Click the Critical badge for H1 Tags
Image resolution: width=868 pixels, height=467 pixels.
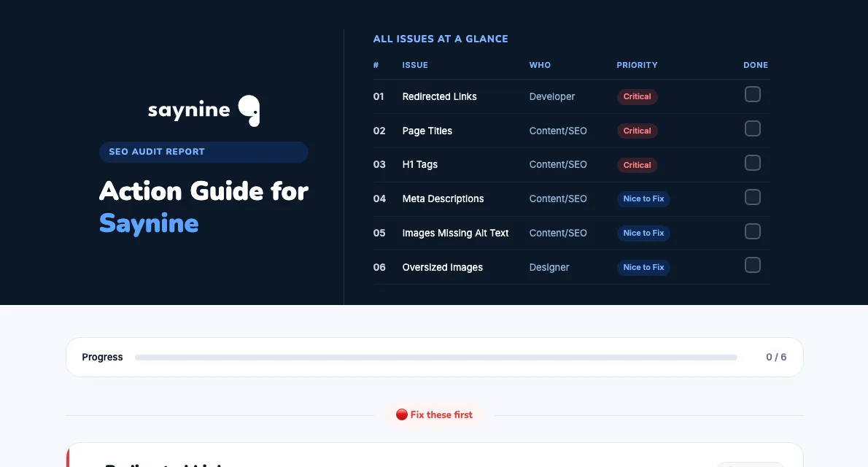(638, 165)
